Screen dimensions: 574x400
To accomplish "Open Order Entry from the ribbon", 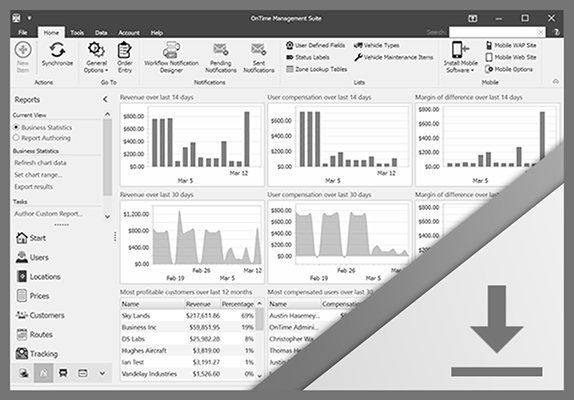I will (x=124, y=57).
